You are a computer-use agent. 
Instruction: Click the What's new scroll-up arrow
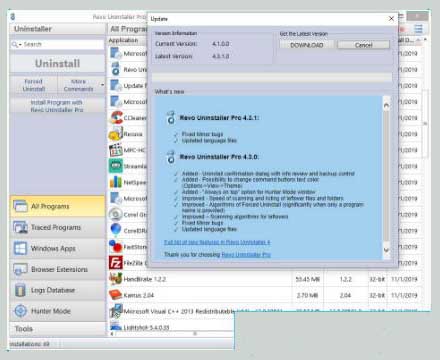pos(386,105)
